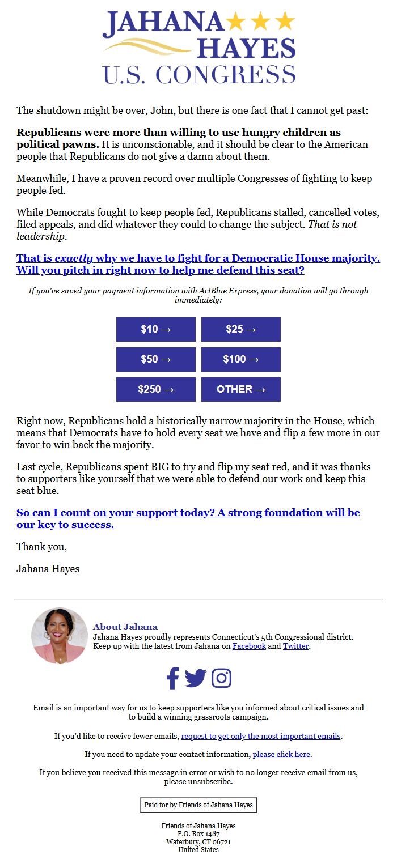Follow Jahana on the Twitter text link

pos(295,646)
